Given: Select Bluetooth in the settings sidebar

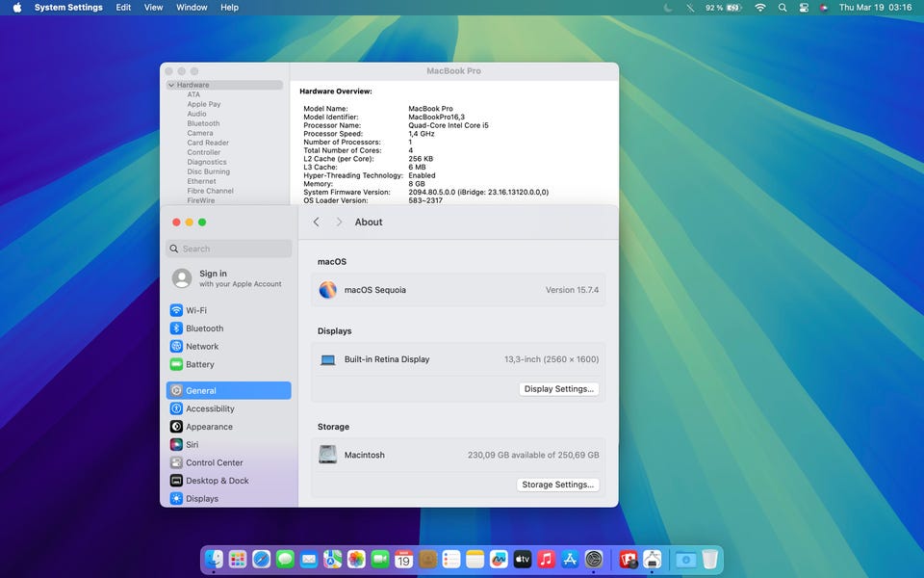Looking at the screenshot, I should click(204, 328).
